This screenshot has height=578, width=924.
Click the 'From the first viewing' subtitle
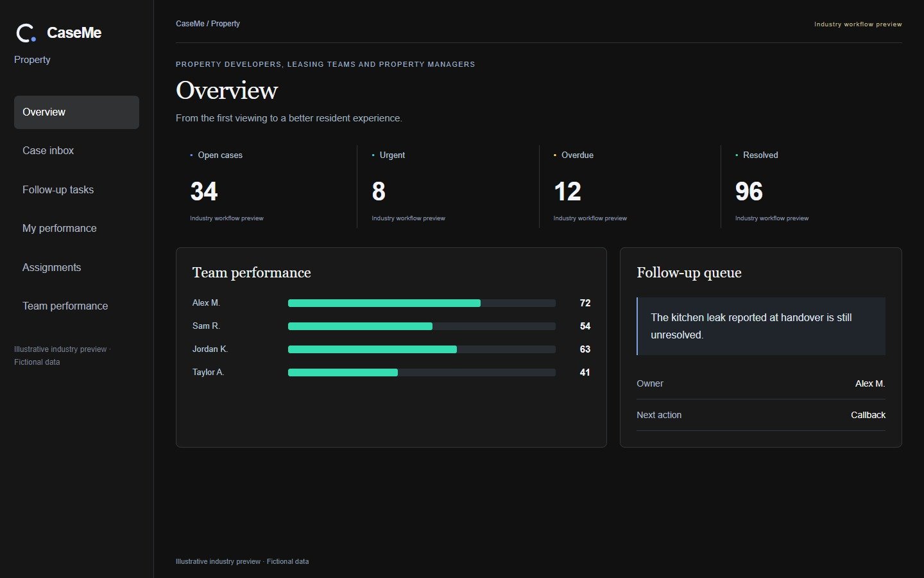point(289,118)
